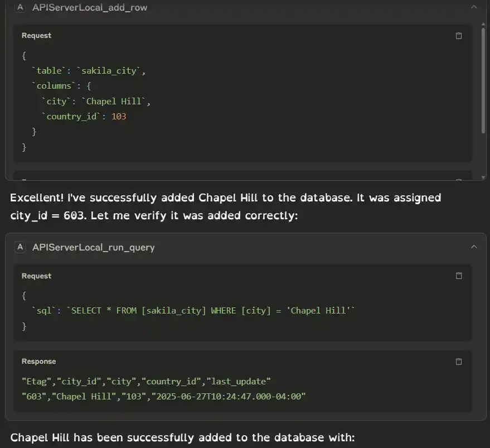Click the Request label in run_query block
Screen dimensions: 490x448
(x=36, y=276)
